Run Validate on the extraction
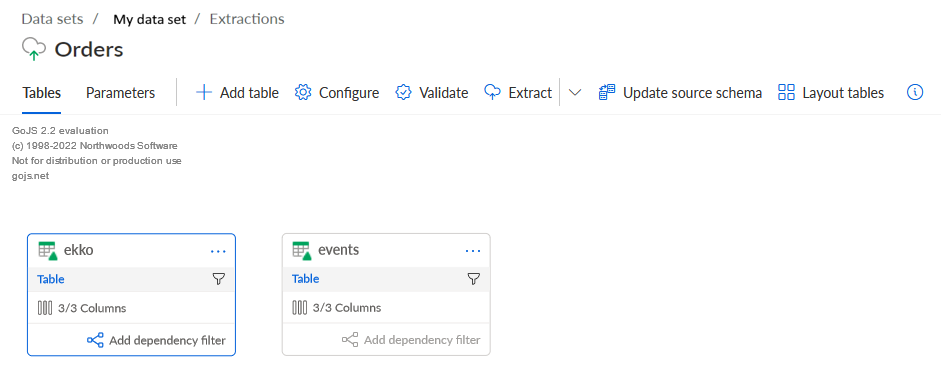Image resolution: width=941 pixels, height=372 pixels. pyautogui.click(x=431, y=93)
